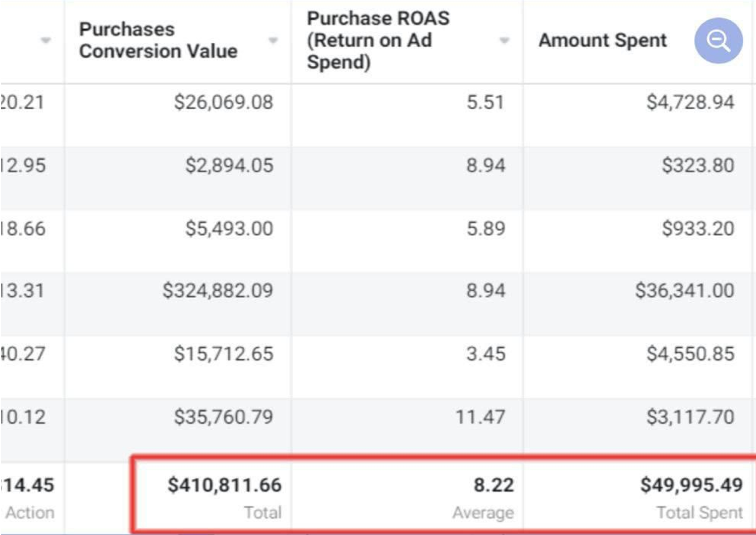Sort by Purchase ROAS header label
Image resolution: width=756 pixels, height=535 pixels.
[x=378, y=40]
